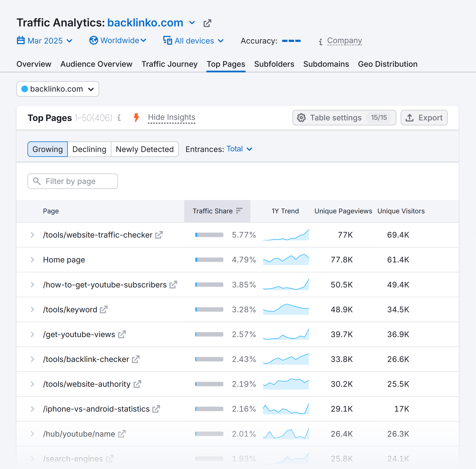Switch to the Overview tab
Viewport: 476px width, 469px height.
pos(34,64)
